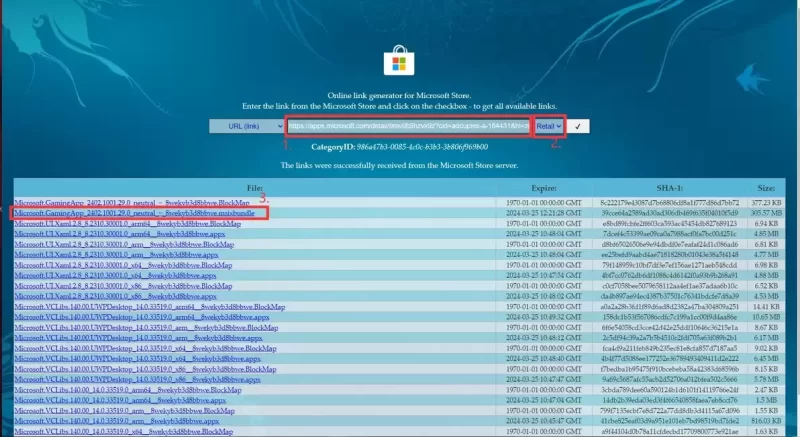
Task: Click the Microsoft Store URL input field
Action: [408, 126]
